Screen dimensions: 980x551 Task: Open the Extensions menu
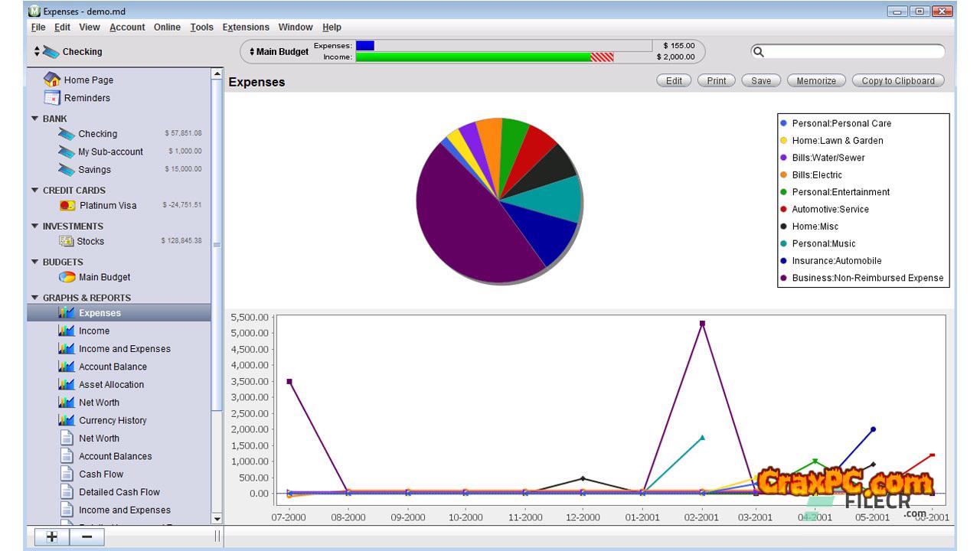tap(246, 27)
